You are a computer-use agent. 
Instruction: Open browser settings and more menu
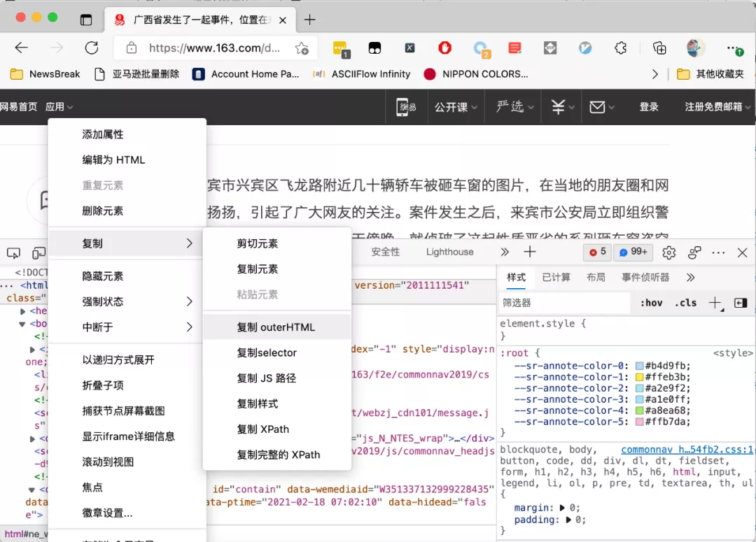735,48
